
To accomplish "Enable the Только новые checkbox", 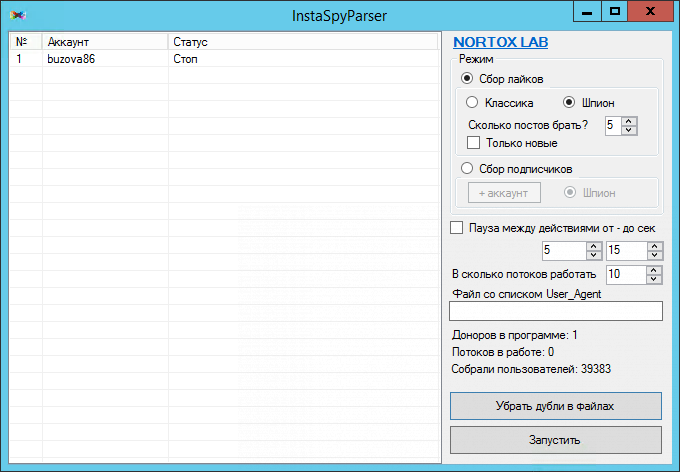I will [x=474, y=143].
